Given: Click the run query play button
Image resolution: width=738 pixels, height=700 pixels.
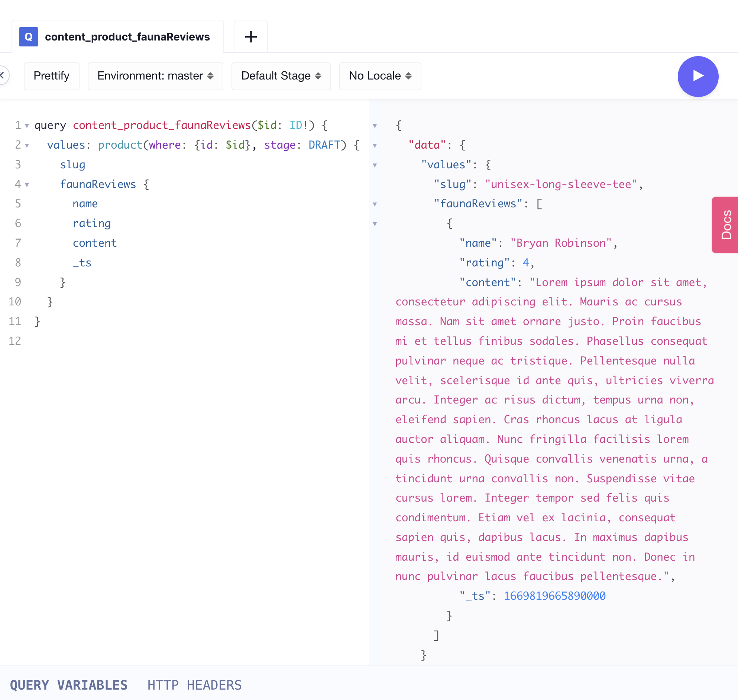Looking at the screenshot, I should [699, 76].
